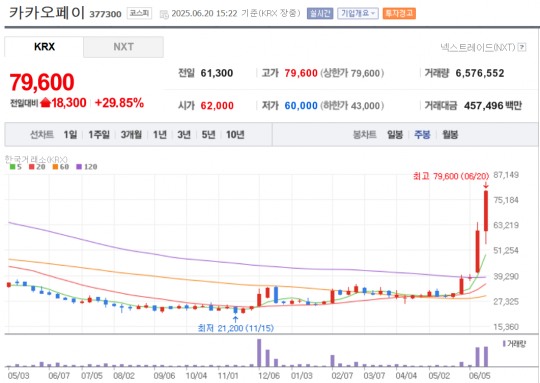Viewport: 540px width, 383px height.
Task: Click the orange 60 moving average legend
Action: 61,167
